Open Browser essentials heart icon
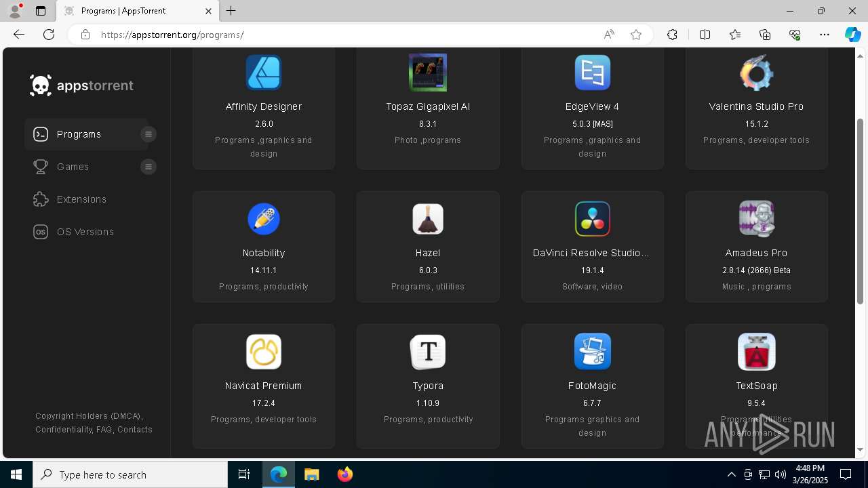 tap(795, 35)
